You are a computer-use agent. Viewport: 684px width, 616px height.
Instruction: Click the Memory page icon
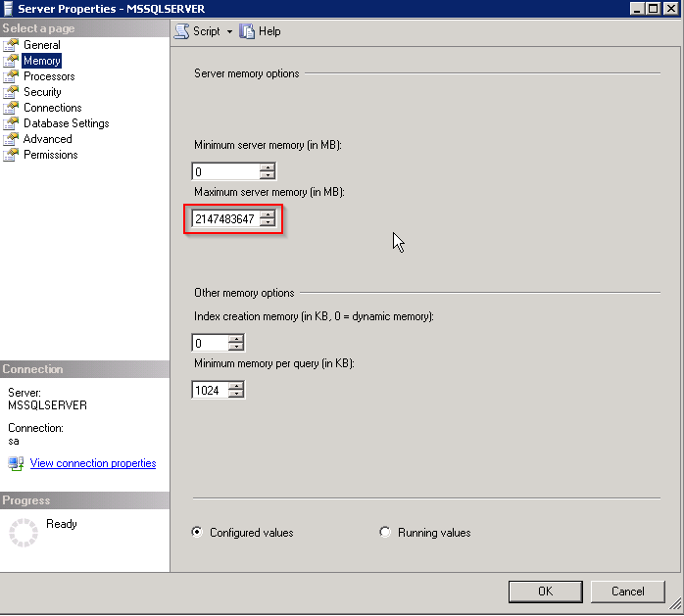point(11,61)
